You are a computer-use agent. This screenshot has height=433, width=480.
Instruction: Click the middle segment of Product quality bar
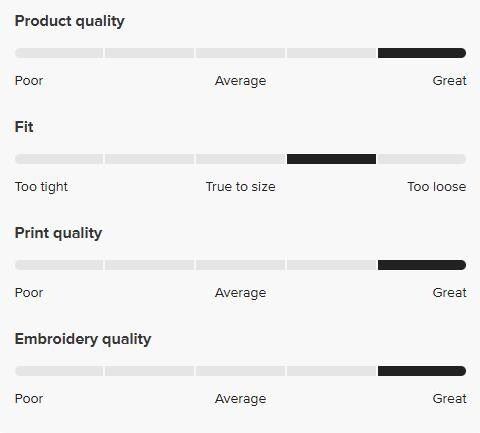(x=240, y=53)
